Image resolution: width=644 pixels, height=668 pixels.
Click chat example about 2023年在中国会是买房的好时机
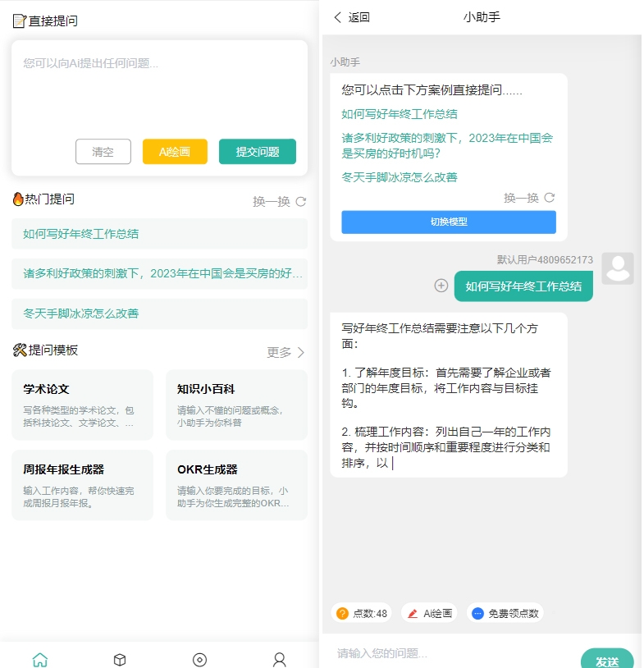click(x=447, y=146)
